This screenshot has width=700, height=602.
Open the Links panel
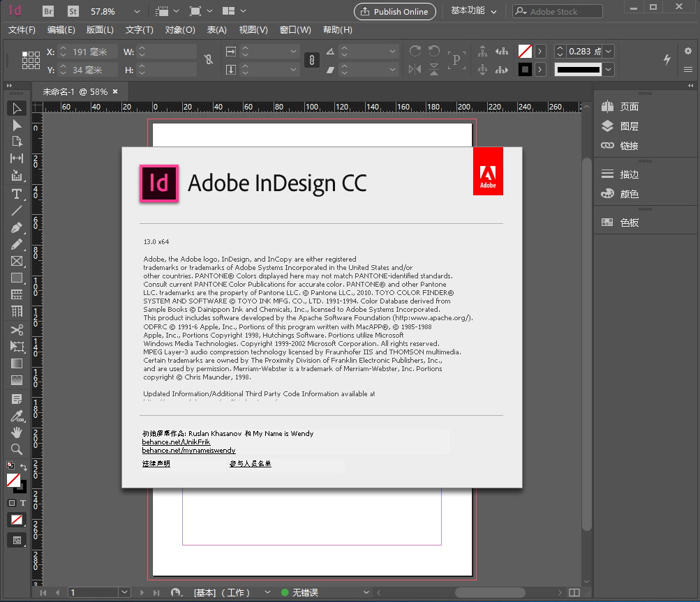point(620,146)
